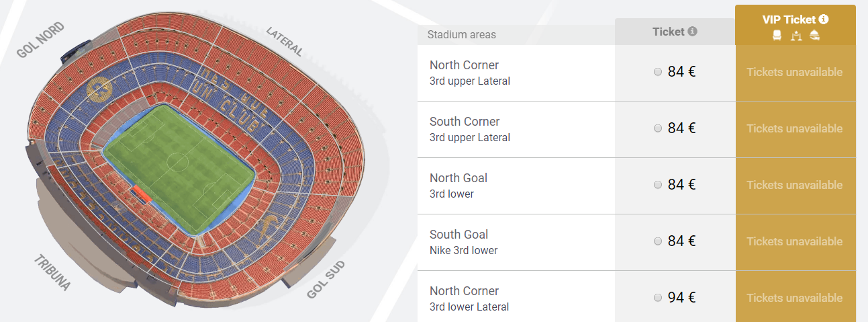
Task: Click the VIP armchair seat icon
Action: click(x=777, y=35)
